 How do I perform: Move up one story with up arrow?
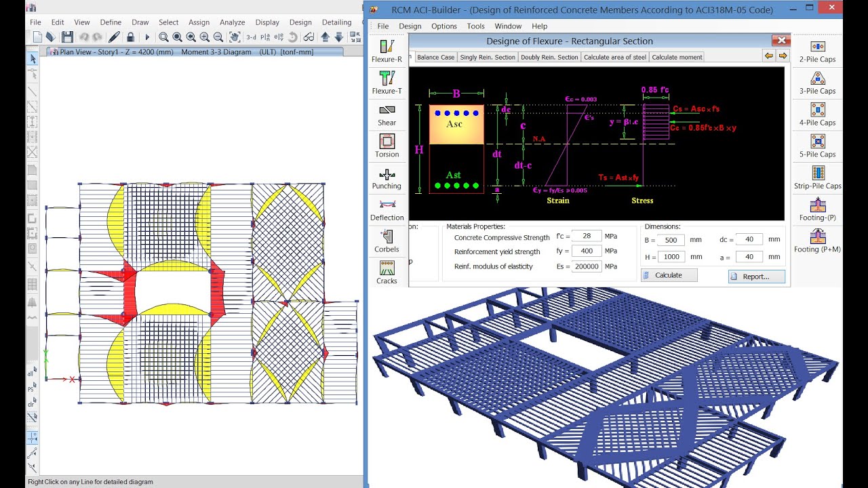(325, 37)
